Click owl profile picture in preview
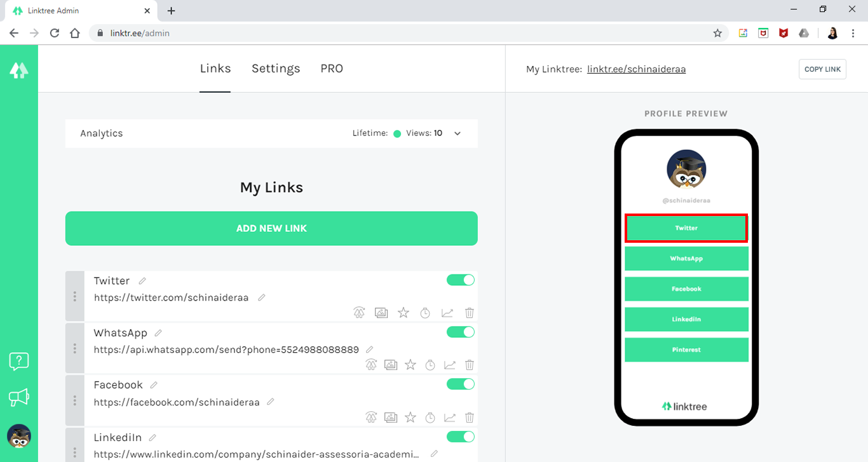Screen dimensions: 868x462 [x=686, y=170]
